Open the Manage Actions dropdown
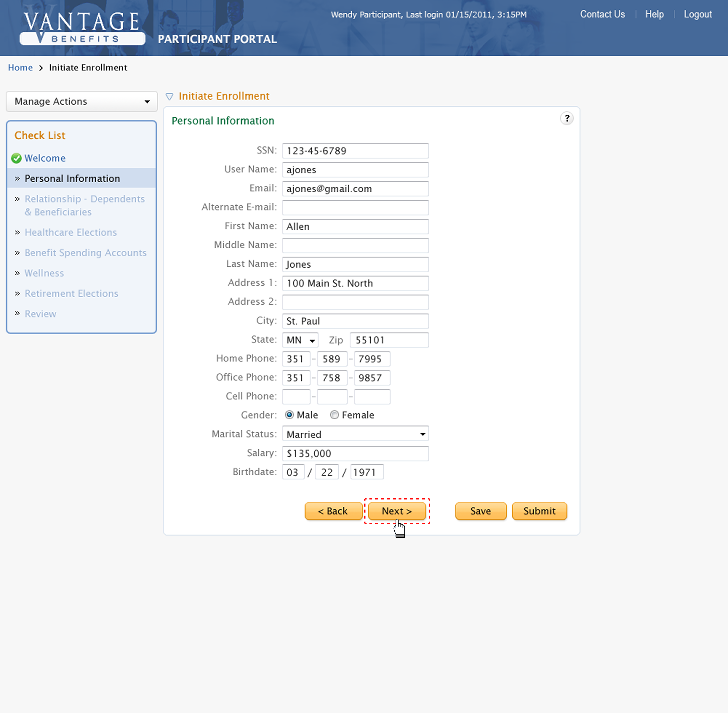This screenshot has height=713, width=728. [82, 101]
